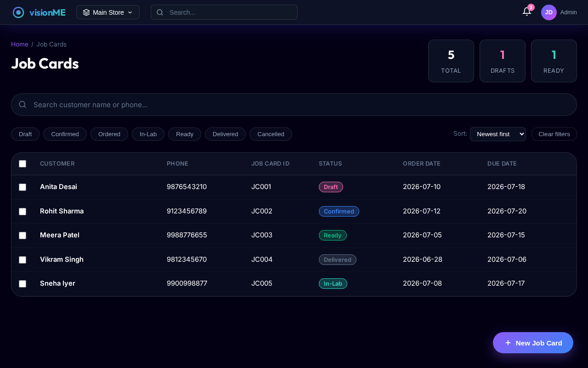Filter by Ready status chip
Screen dimensions: 588x368
click(185, 134)
